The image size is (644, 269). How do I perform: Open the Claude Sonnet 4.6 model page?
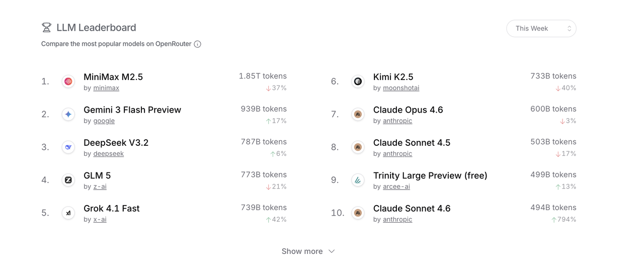coord(412,208)
